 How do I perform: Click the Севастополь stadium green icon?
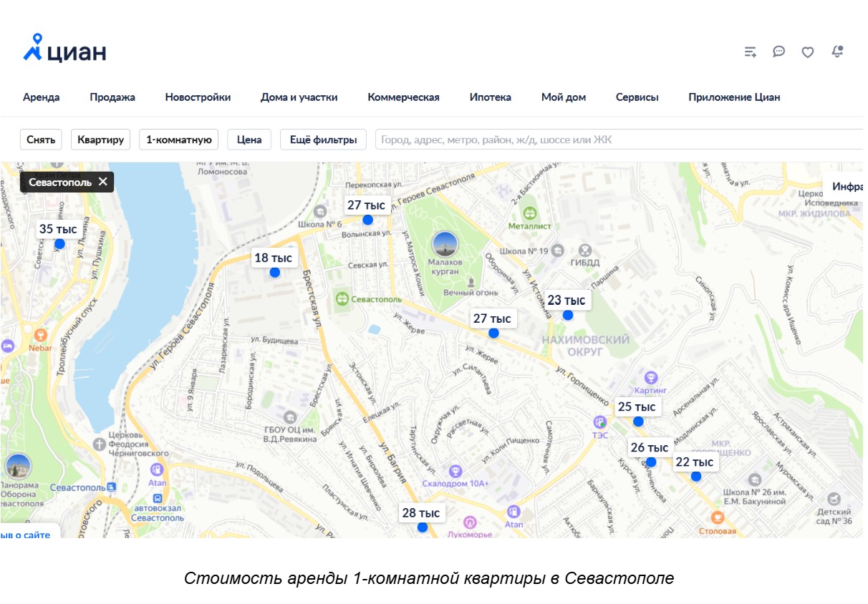coord(342,298)
